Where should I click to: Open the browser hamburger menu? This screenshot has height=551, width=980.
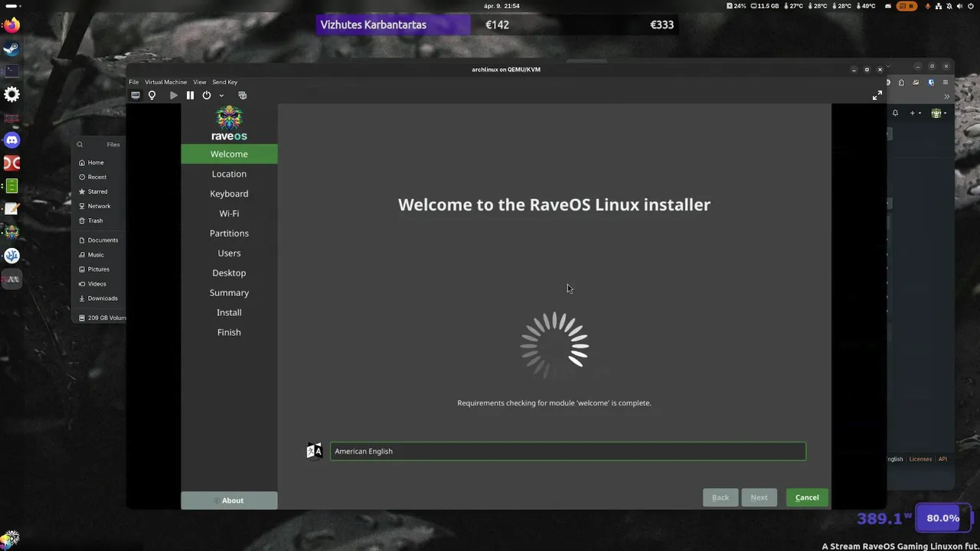pyautogui.click(x=946, y=83)
